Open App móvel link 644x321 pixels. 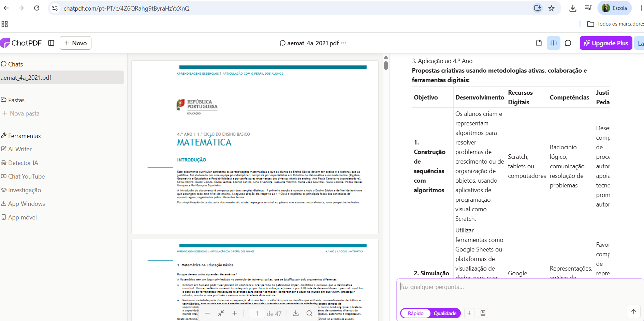[x=19, y=217]
